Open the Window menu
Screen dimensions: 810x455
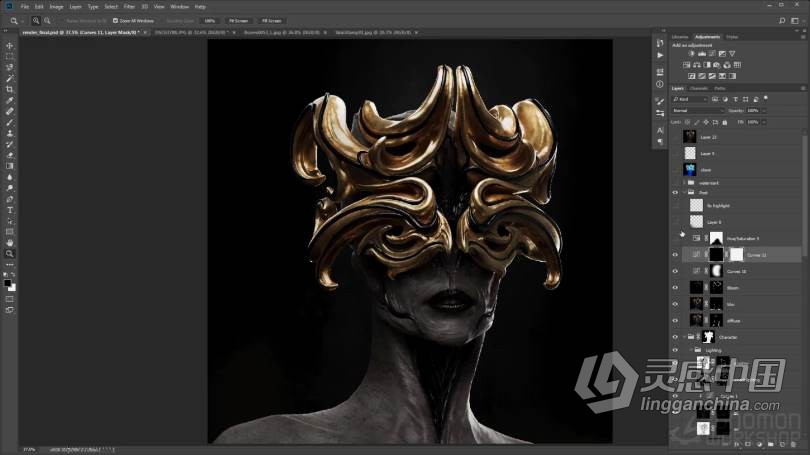click(179, 7)
